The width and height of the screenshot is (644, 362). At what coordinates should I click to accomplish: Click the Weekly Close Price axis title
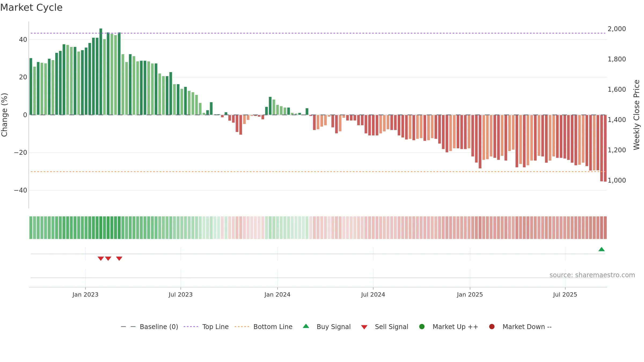[636, 115]
